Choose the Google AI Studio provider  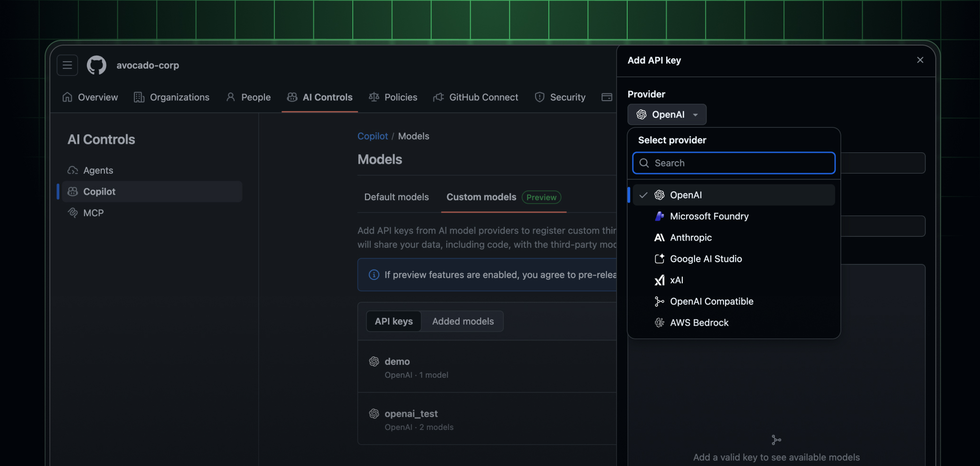pos(706,259)
